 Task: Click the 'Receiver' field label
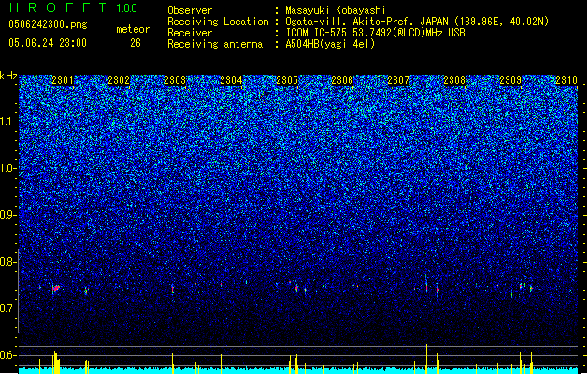pyautogui.click(x=190, y=33)
